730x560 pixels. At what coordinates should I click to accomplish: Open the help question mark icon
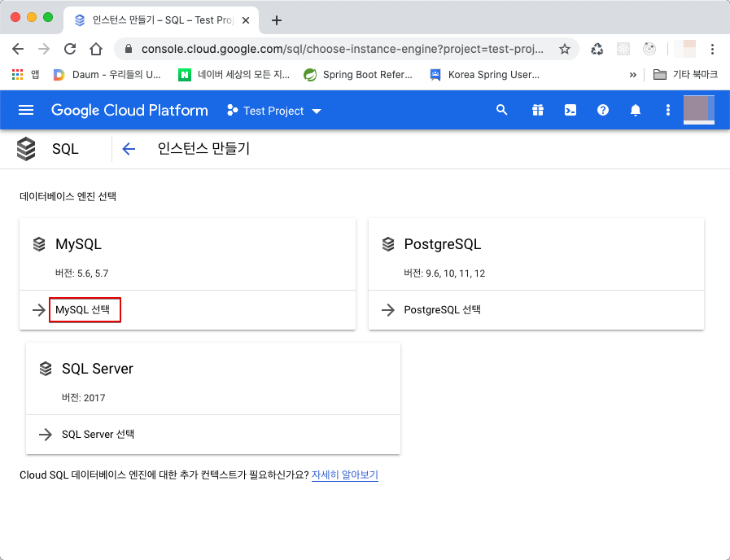tap(603, 110)
